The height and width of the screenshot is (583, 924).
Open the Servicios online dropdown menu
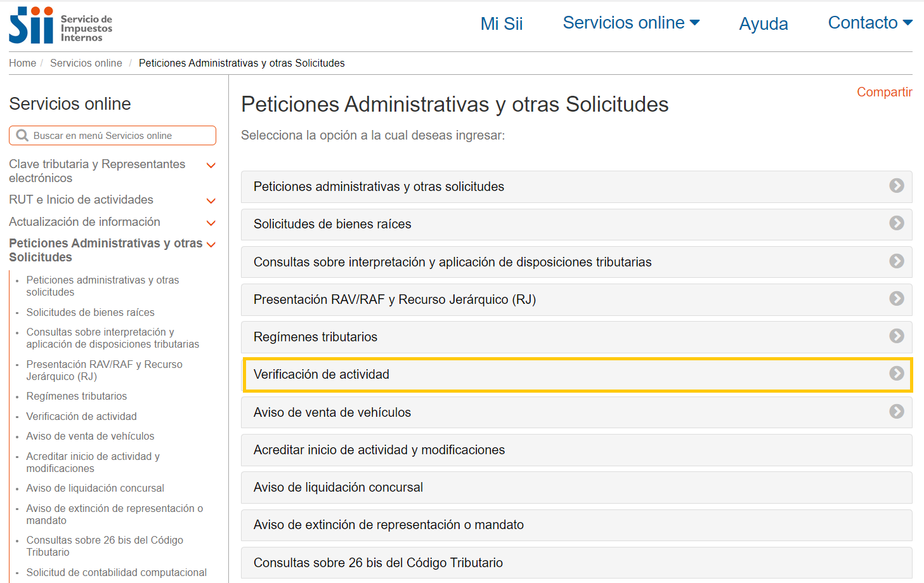coord(631,23)
